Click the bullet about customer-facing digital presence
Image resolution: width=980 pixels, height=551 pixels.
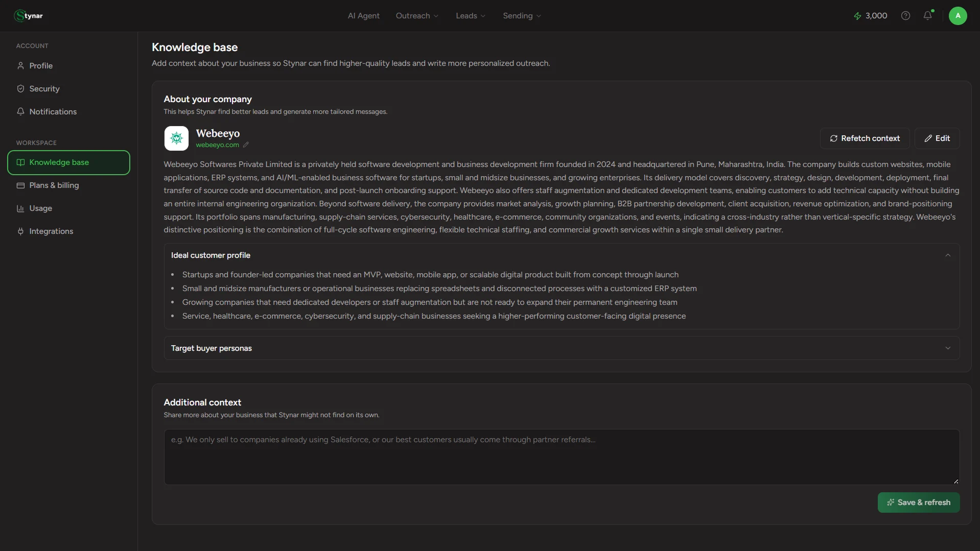(434, 316)
